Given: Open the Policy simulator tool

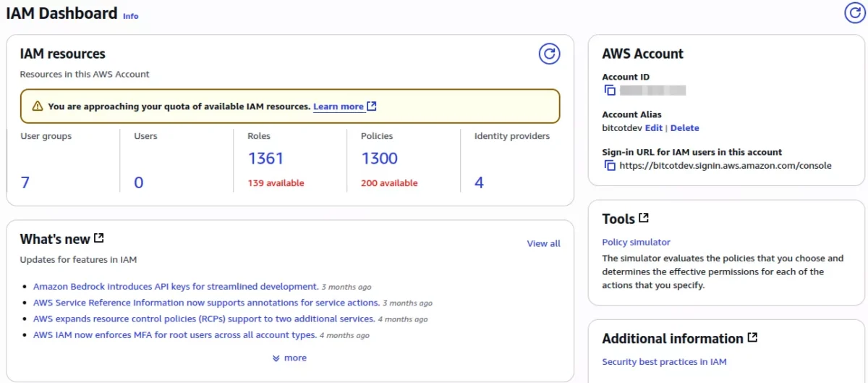Looking at the screenshot, I should click(x=636, y=243).
